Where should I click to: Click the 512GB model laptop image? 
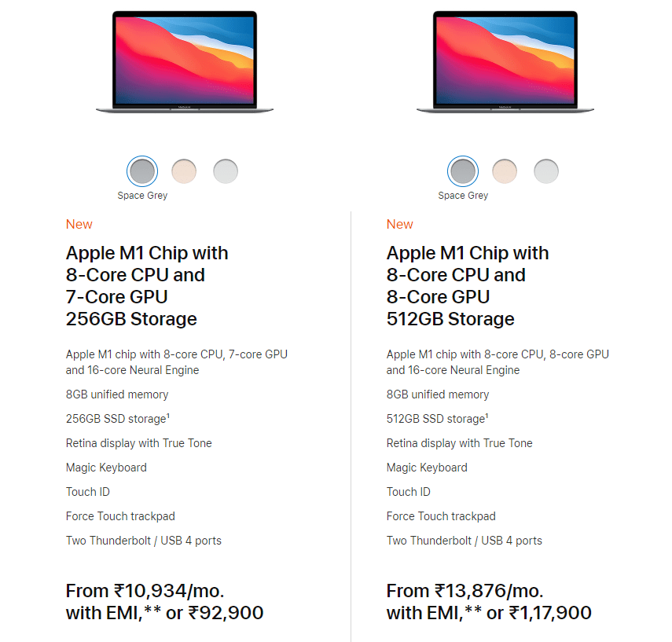click(505, 62)
